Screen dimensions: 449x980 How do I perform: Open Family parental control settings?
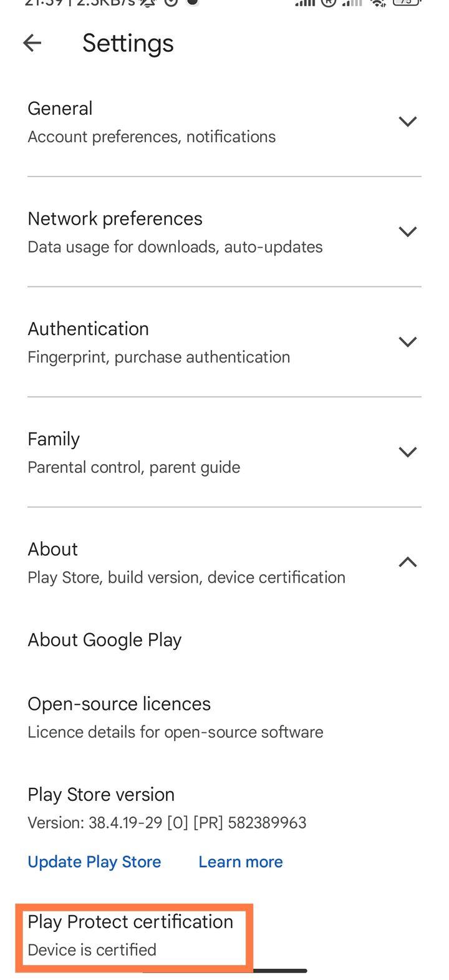224,452
